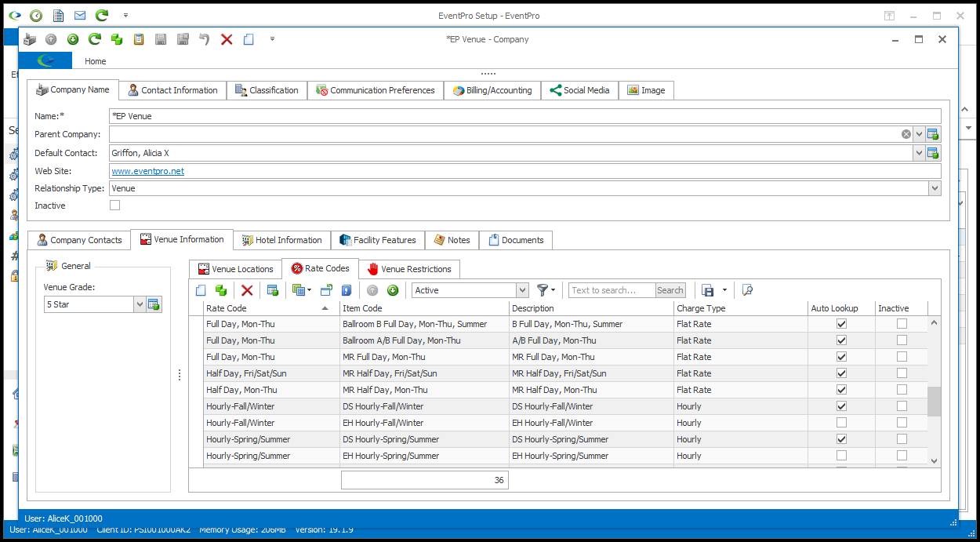The width and height of the screenshot is (980, 542).
Task: Click the save layout floppy icon in Rate Codes toolbar
Action: tap(707, 290)
